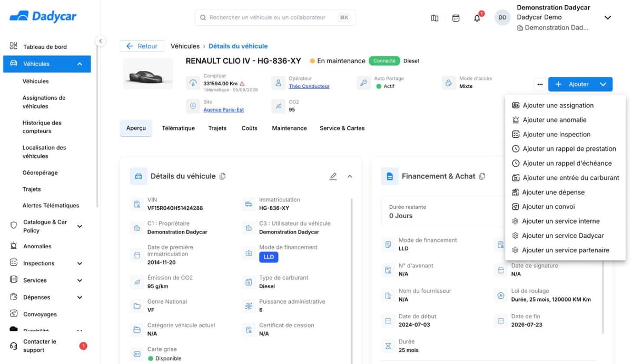Click the odometer Compteur icon
The height and width of the screenshot is (364, 632).
[x=193, y=83]
